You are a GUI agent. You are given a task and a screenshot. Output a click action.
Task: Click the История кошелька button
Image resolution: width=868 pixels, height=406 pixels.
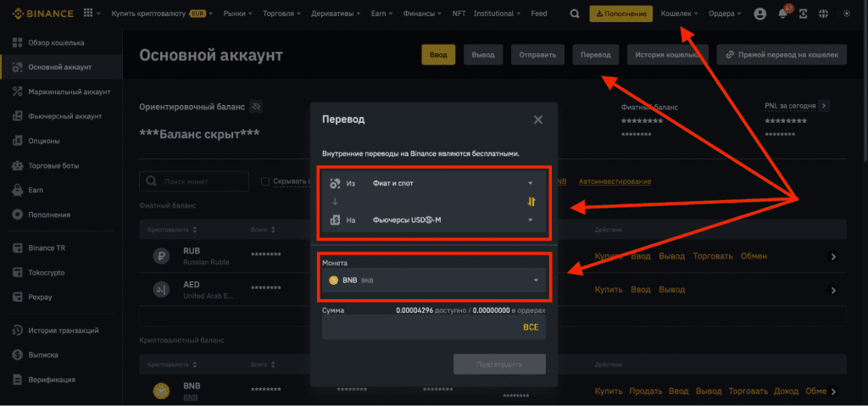point(668,55)
